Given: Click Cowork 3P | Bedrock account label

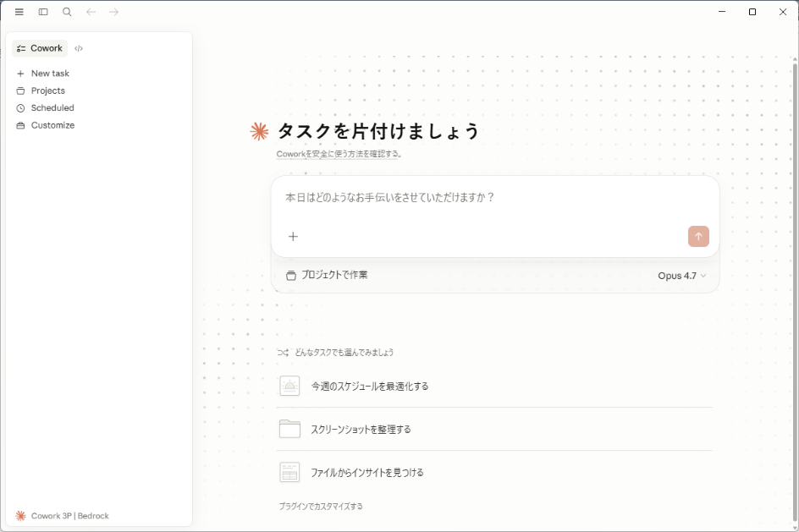Looking at the screenshot, I should tap(69, 516).
